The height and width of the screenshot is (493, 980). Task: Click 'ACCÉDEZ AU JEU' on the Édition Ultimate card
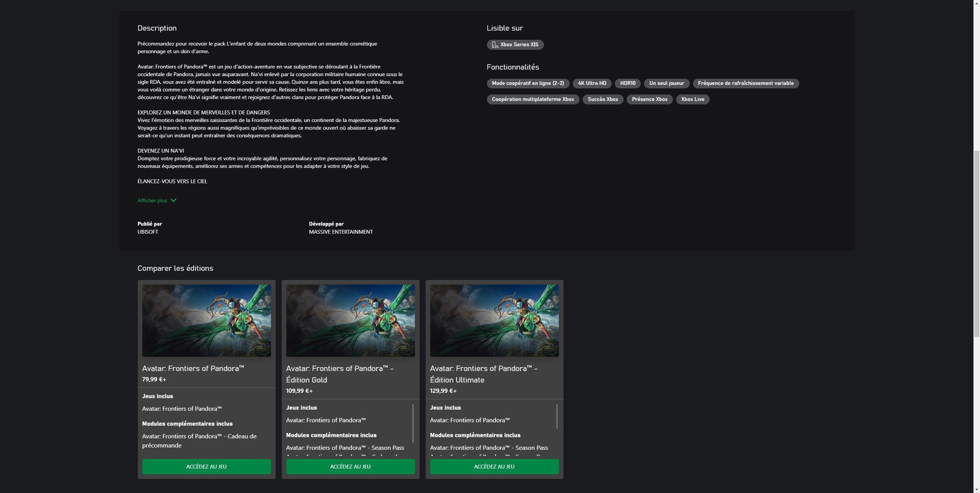[494, 466]
